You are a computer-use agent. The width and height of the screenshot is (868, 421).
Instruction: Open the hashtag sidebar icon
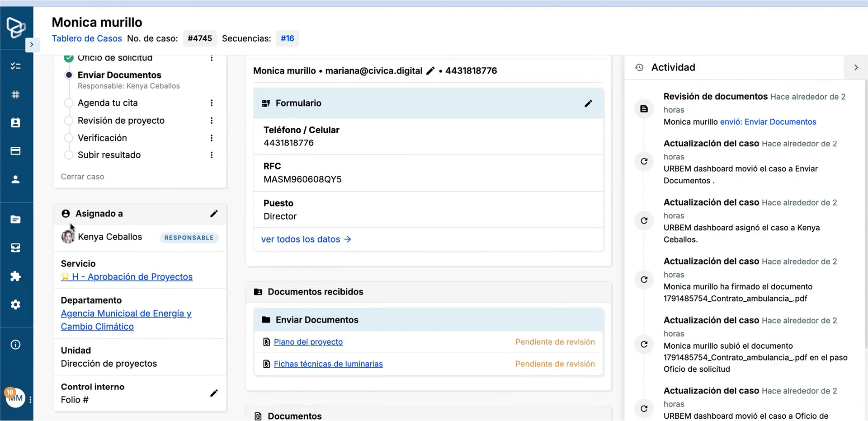click(x=15, y=94)
